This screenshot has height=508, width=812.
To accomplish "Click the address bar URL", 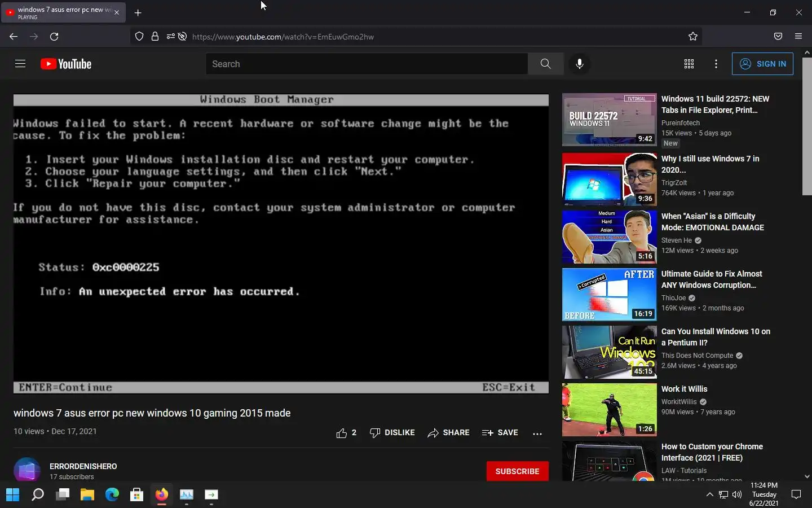I will pos(283,37).
